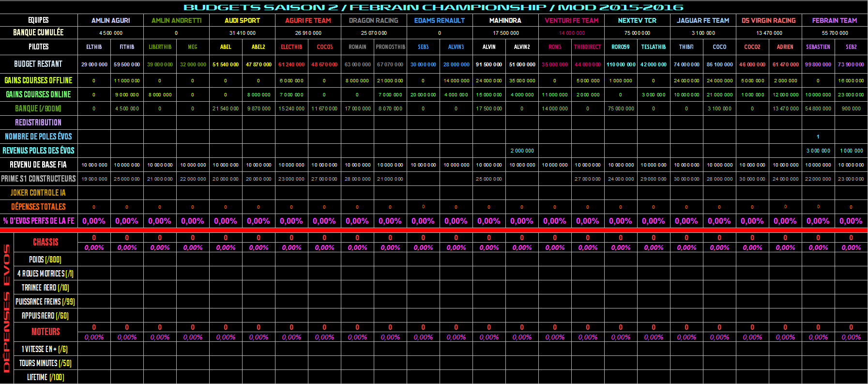Click the Budgets Saison 2 title banner
868x384 pixels.
click(433, 7)
